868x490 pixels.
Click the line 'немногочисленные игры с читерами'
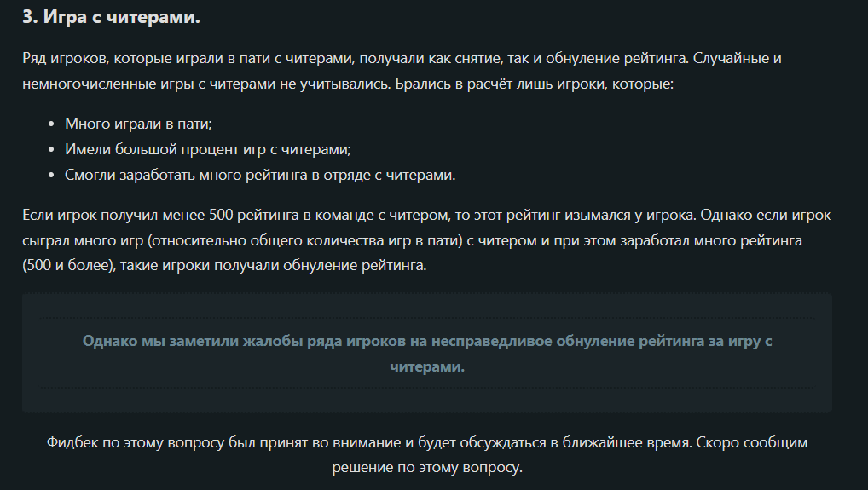[x=348, y=84]
